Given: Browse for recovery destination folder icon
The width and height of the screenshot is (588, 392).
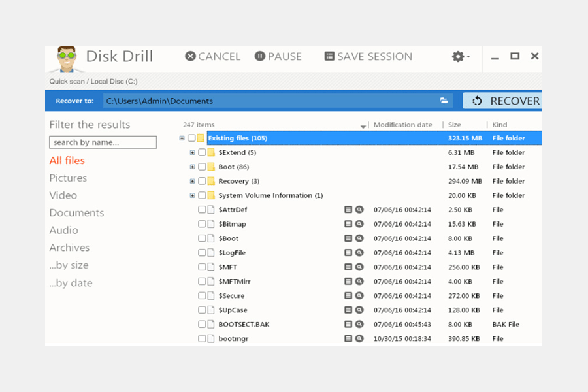Looking at the screenshot, I should tap(444, 101).
